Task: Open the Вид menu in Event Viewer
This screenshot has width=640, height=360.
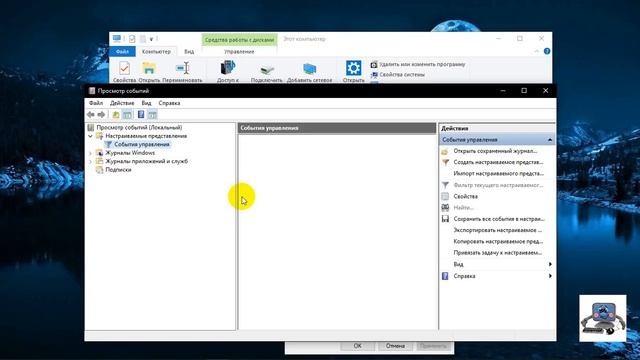Action: coord(147,103)
